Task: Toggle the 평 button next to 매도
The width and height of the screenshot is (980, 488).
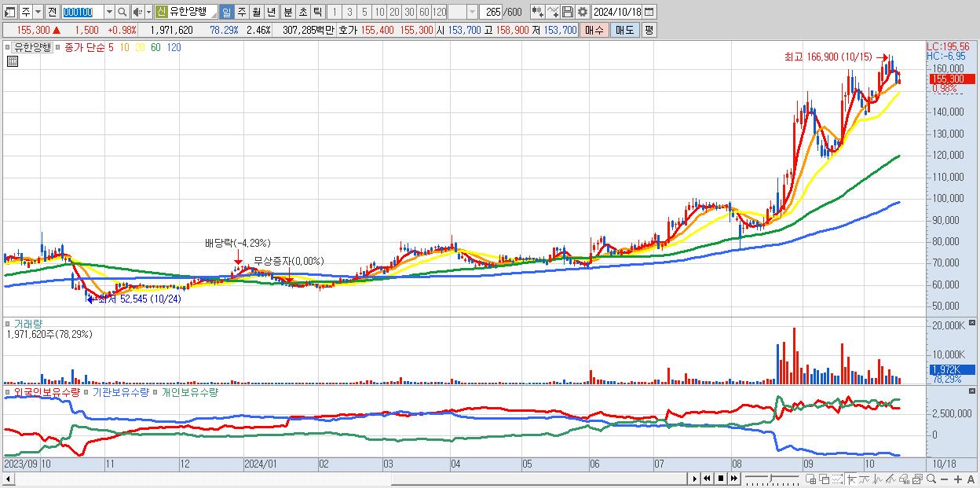Action: point(649,30)
